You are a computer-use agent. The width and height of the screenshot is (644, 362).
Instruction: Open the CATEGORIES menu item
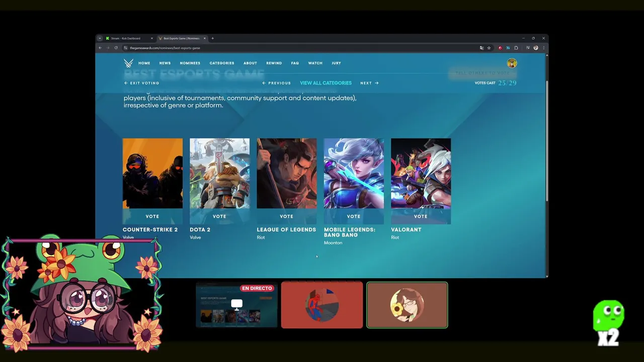[x=222, y=63]
